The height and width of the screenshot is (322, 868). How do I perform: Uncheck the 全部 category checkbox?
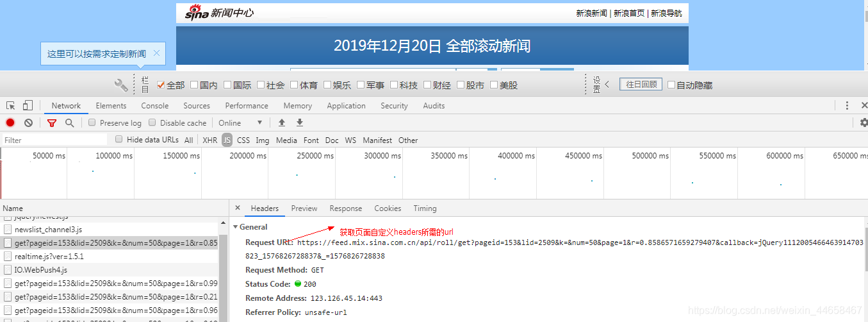click(x=161, y=85)
